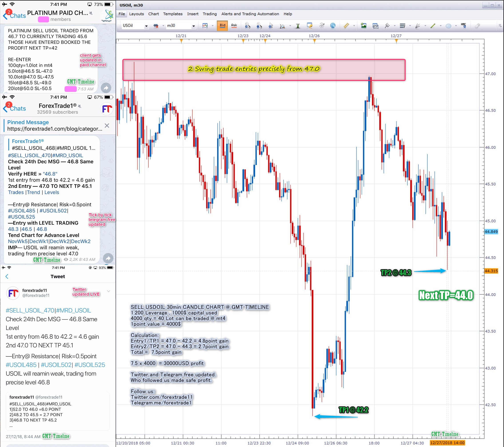Image resolution: width=504 pixels, height=447 pixels.
Task: Click the #USOIL525 hashtag in the tweet
Action: pos(90,365)
